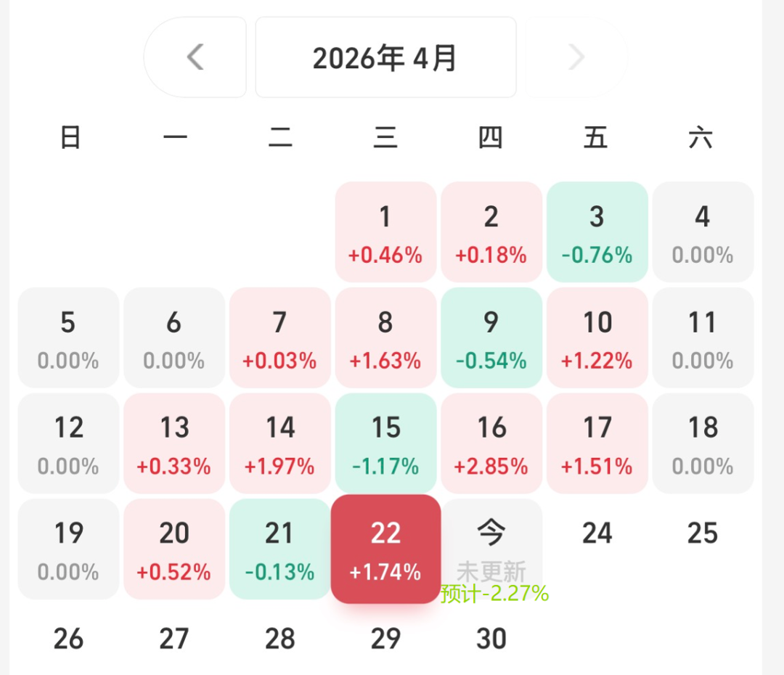
Task: Choose April 11 date cell
Action: [x=703, y=337]
